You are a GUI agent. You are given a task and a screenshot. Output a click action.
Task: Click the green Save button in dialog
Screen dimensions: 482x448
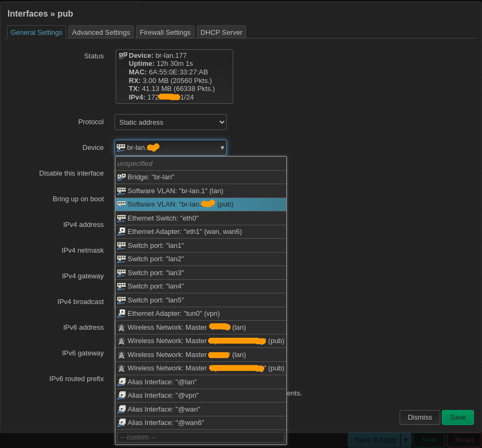(457, 417)
